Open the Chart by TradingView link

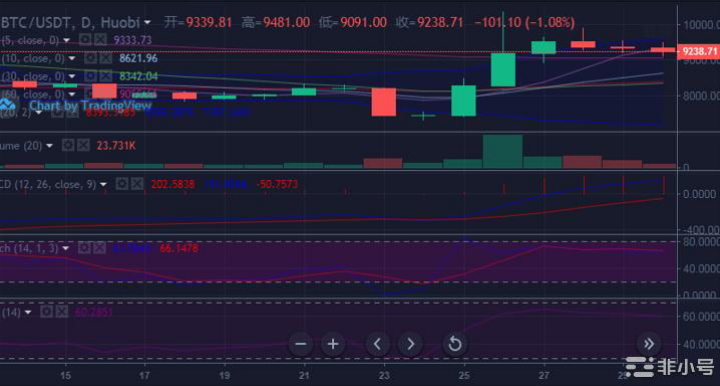pos(90,106)
